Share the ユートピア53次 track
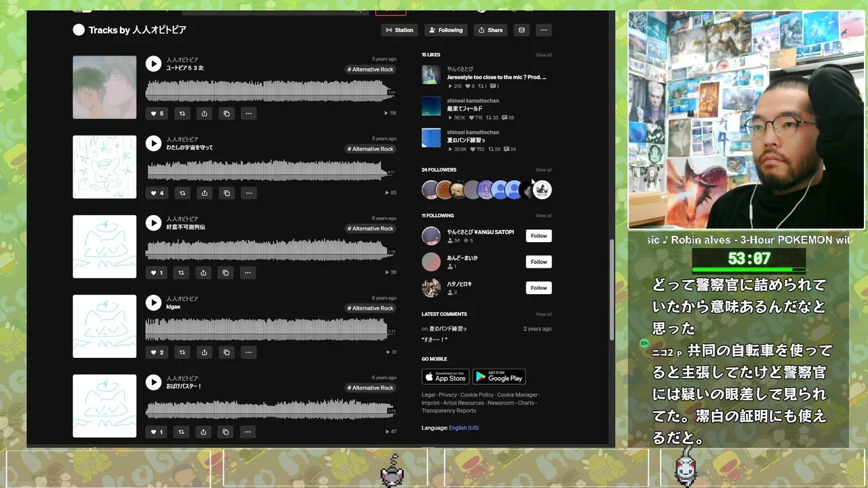This screenshot has width=868, height=488. (x=204, y=113)
